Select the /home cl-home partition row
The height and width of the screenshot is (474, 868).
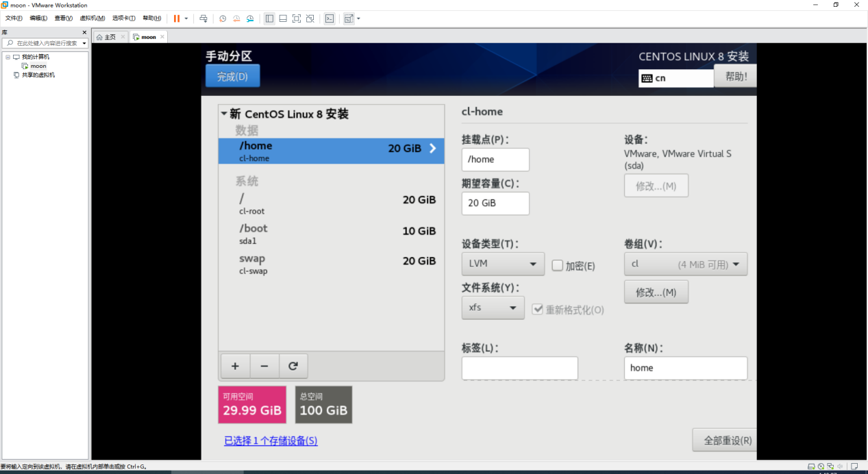[x=331, y=151]
